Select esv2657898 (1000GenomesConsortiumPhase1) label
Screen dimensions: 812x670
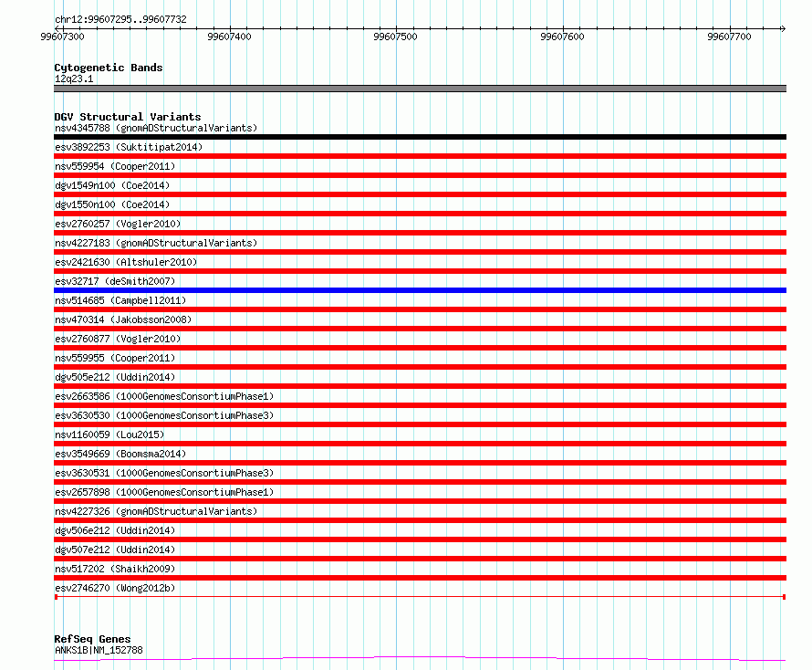click(x=164, y=492)
